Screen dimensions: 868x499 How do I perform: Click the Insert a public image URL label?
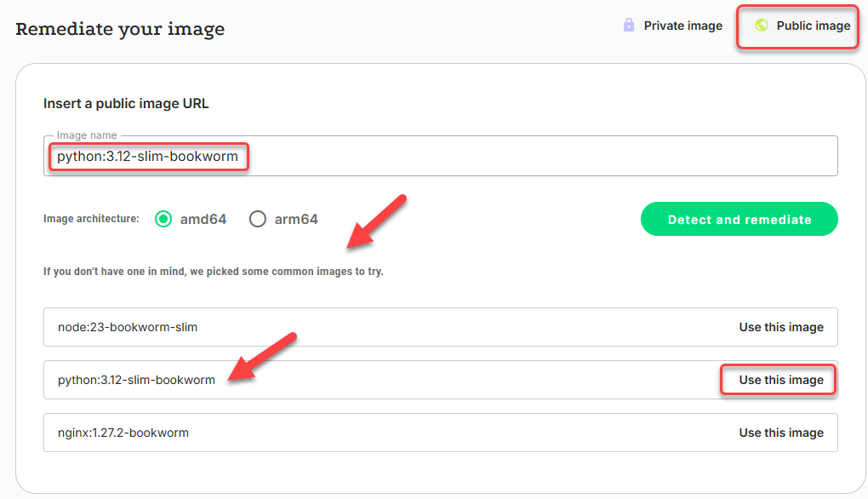point(126,104)
